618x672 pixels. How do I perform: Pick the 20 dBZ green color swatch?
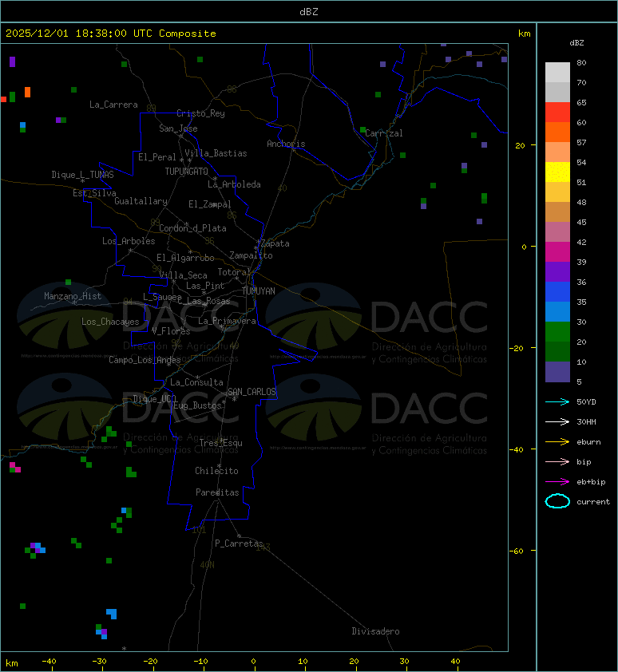click(x=557, y=351)
